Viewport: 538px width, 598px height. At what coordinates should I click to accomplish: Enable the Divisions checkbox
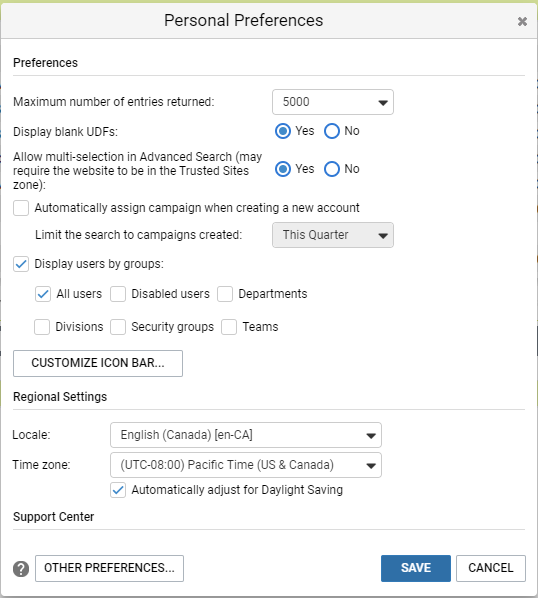click(x=42, y=327)
